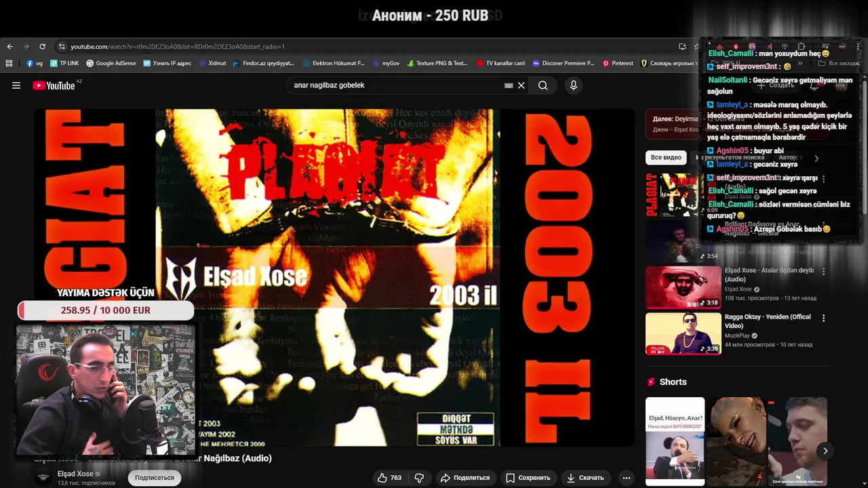Go back with the browser back arrow
Screen dimensions: 868x488
[9, 47]
